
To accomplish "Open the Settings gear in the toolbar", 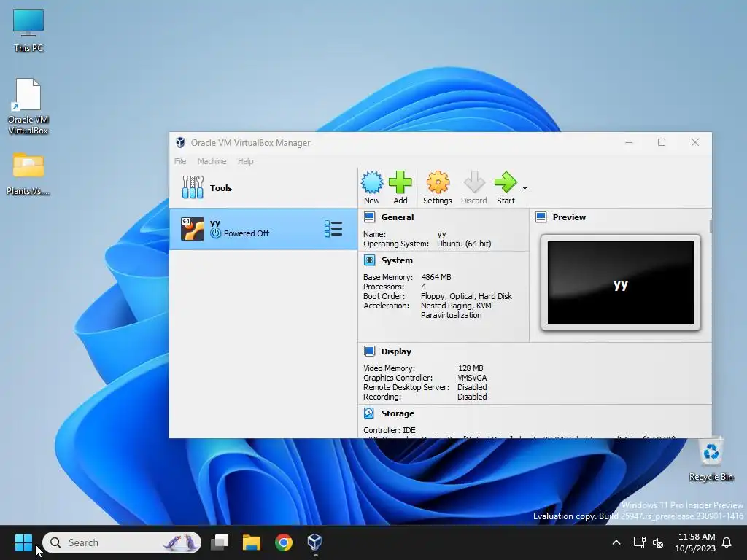I will tap(438, 187).
